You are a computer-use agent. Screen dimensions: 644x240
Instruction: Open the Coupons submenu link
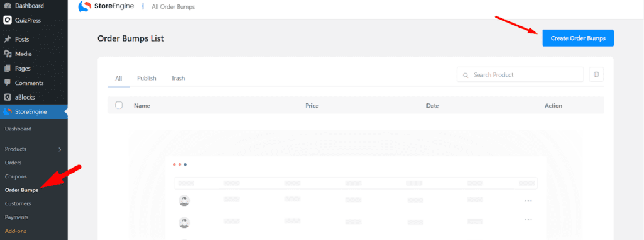[16, 176]
